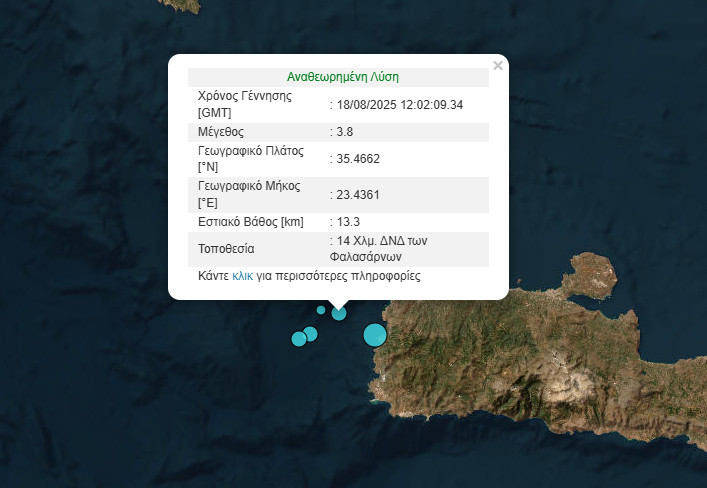
Task: Click the leftmost earthquake circle marker
Action: (x=298, y=339)
